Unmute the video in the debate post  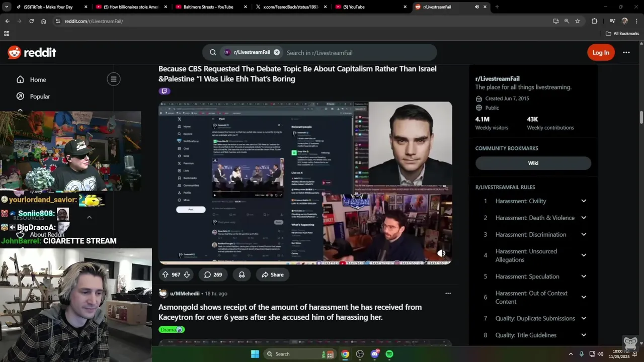[441, 253]
